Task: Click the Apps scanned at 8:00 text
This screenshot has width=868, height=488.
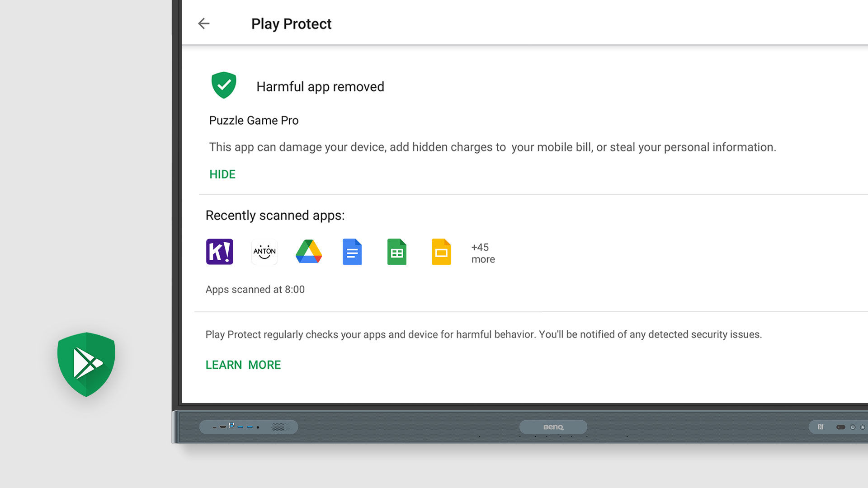Action: click(255, 290)
